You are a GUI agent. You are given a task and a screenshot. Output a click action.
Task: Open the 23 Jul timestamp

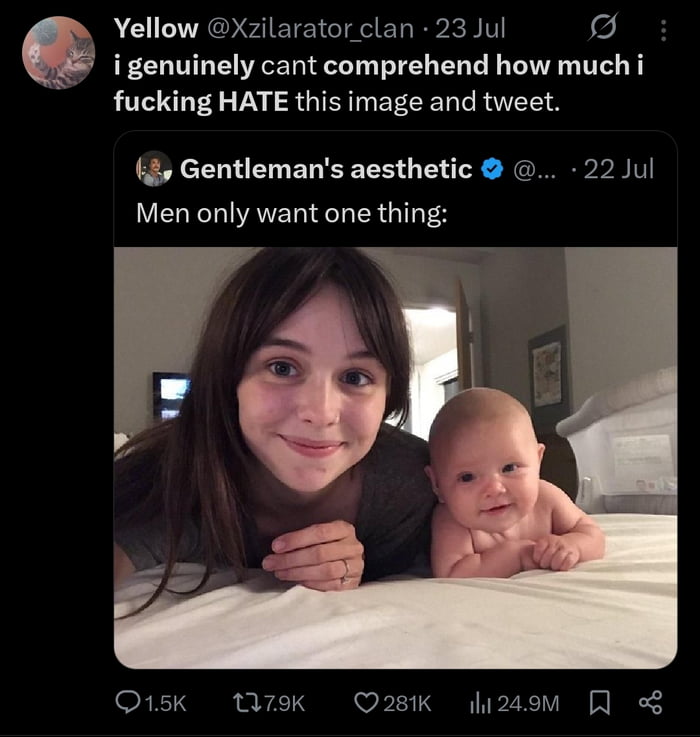click(x=471, y=29)
